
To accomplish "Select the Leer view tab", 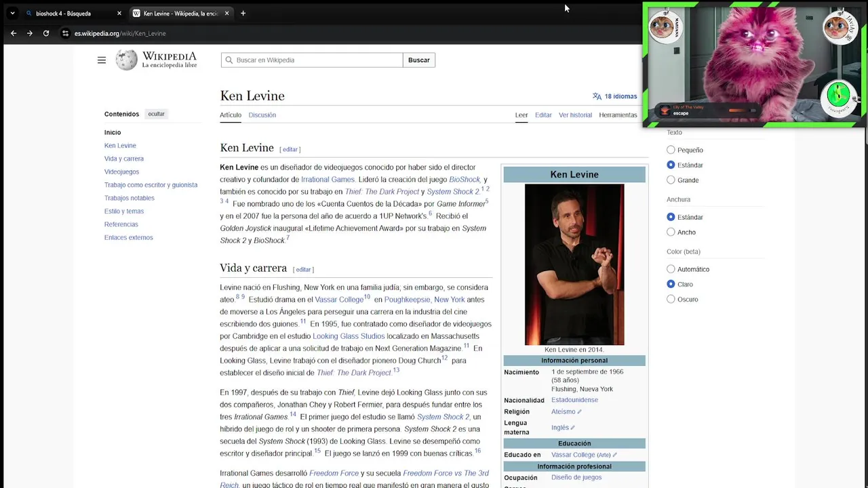I will pyautogui.click(x=521, y=115).
